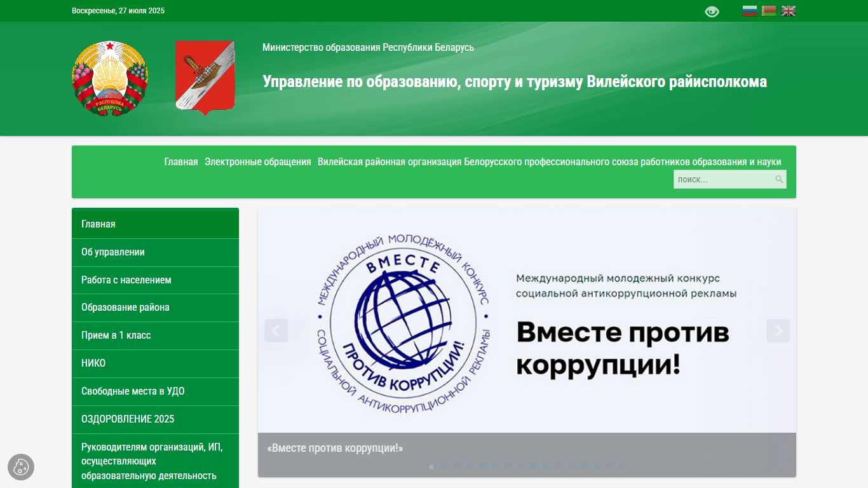Image resolution: width=868 pixels, height=488 pixels.
Task: Open Свободные места в УДО item
Action: [x=155, y=391]
